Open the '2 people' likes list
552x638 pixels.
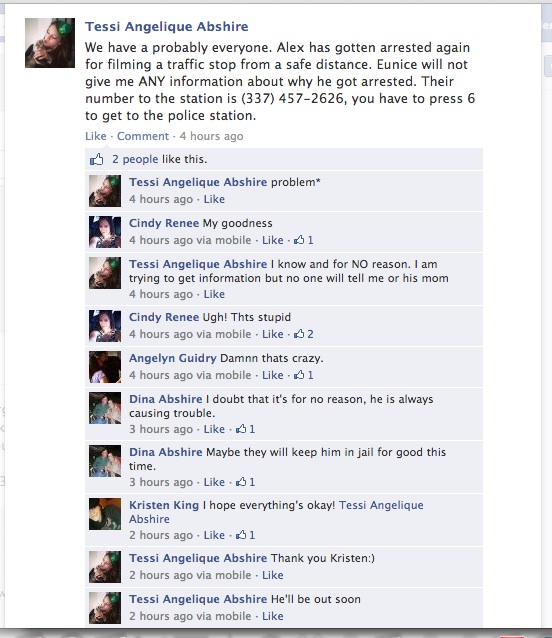tap(135, 159)
